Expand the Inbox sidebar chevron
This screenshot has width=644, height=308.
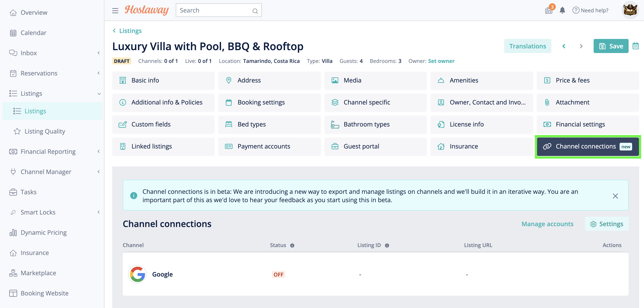(x=99, y=53)
